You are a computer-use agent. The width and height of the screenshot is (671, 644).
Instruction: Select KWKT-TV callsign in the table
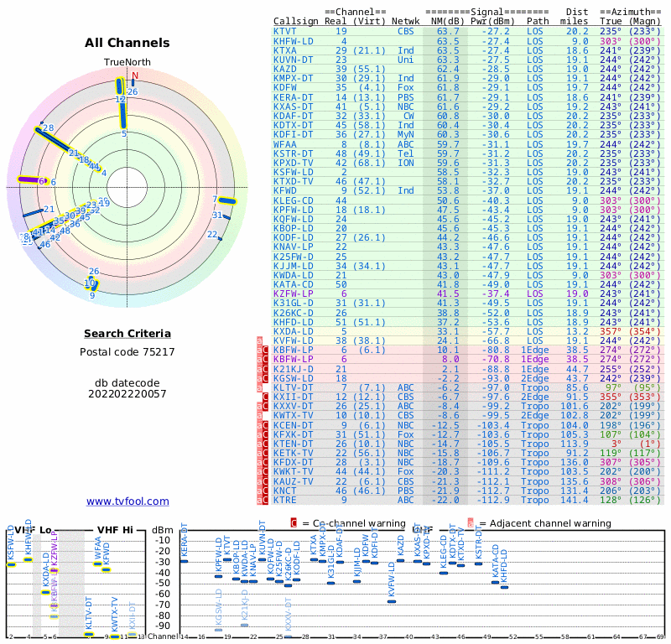293,471
